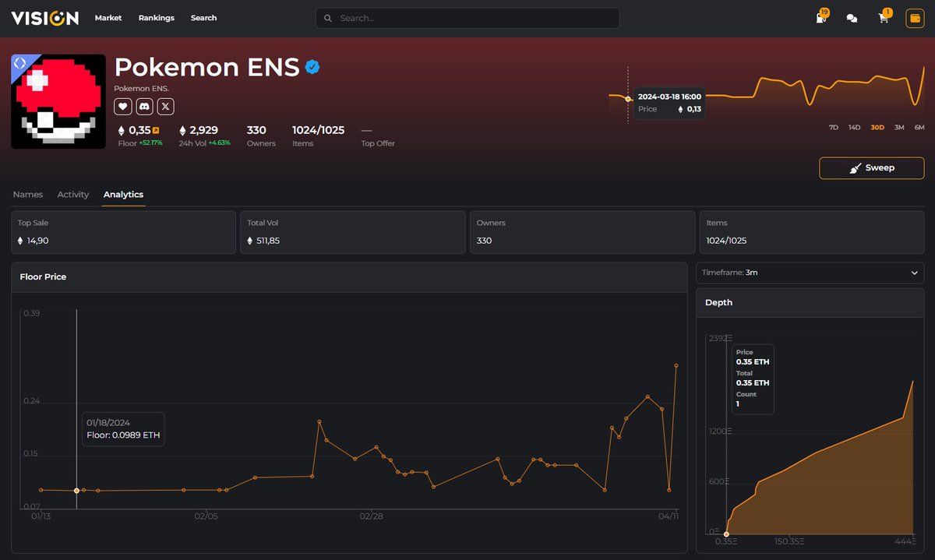The height and width of the screenshot is (560, 935).
Task: Click the Top Offer stat
Action: pos(378,136)
